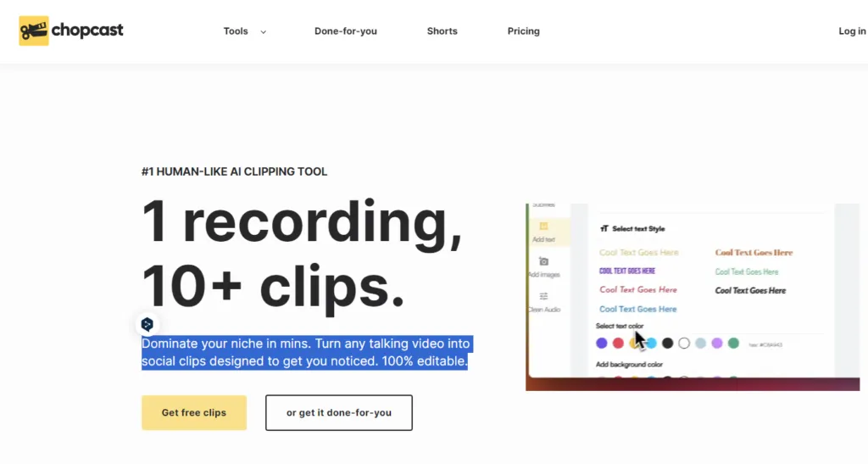Choose the brown serif Cool Text Goes Here style

pos(754,253)
